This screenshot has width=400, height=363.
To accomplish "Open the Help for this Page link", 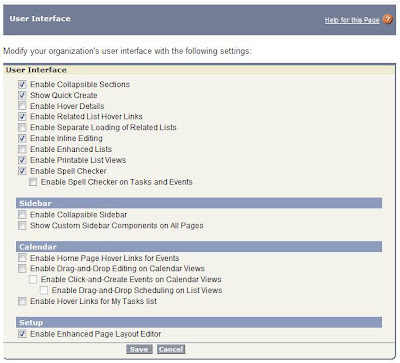I will point(352,20).
